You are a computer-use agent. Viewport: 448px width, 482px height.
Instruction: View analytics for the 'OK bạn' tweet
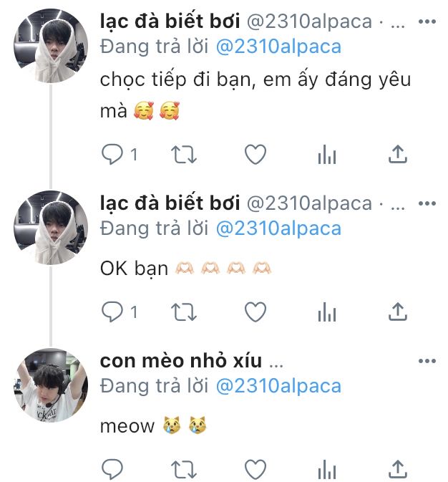point(327,312)
